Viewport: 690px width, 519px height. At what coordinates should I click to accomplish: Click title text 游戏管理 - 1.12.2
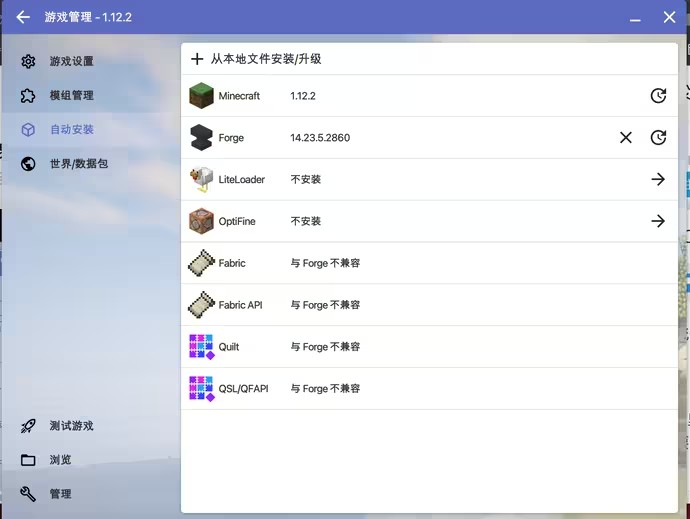(x=88, y=17)
